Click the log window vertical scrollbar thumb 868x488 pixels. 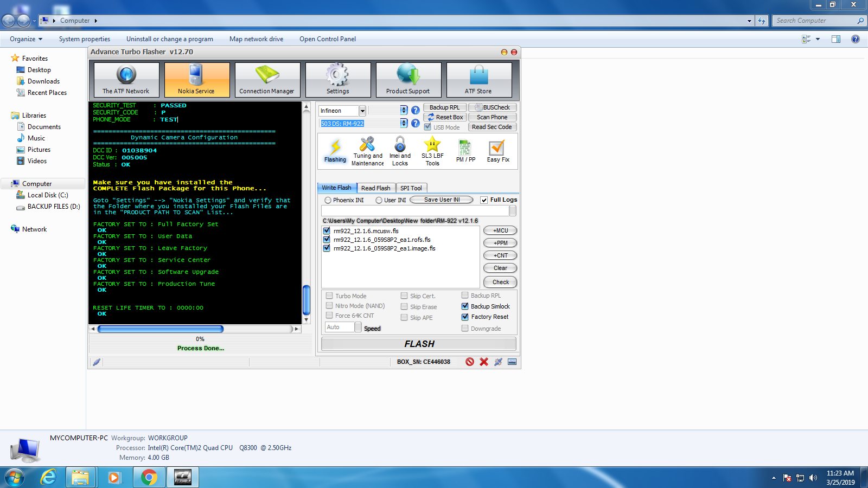pos(307,300)
